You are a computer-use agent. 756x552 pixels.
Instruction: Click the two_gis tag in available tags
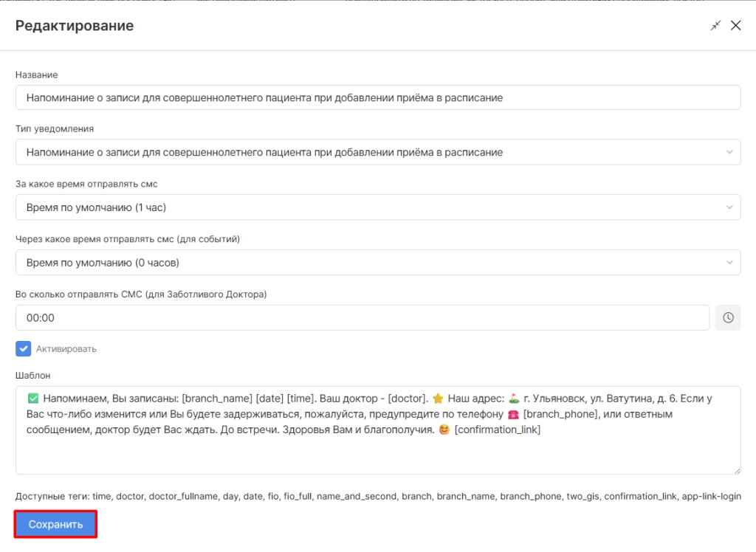[x=582, y=497]
